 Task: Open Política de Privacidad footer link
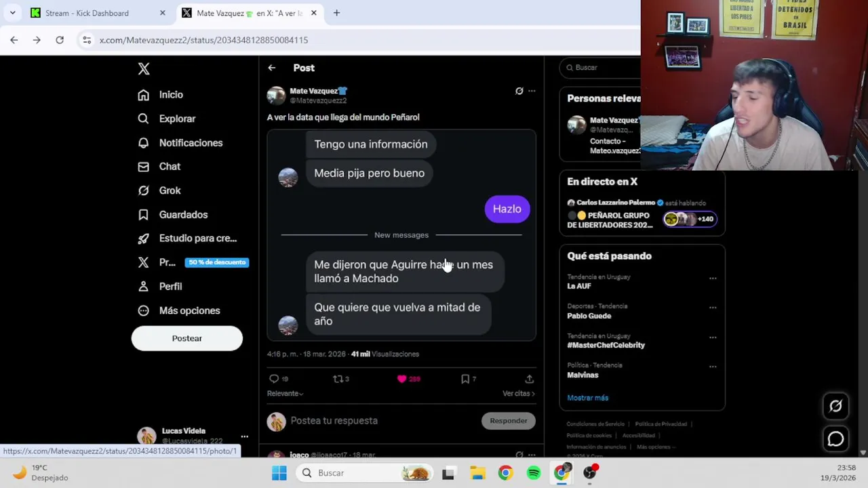click(x=660, y=424)
